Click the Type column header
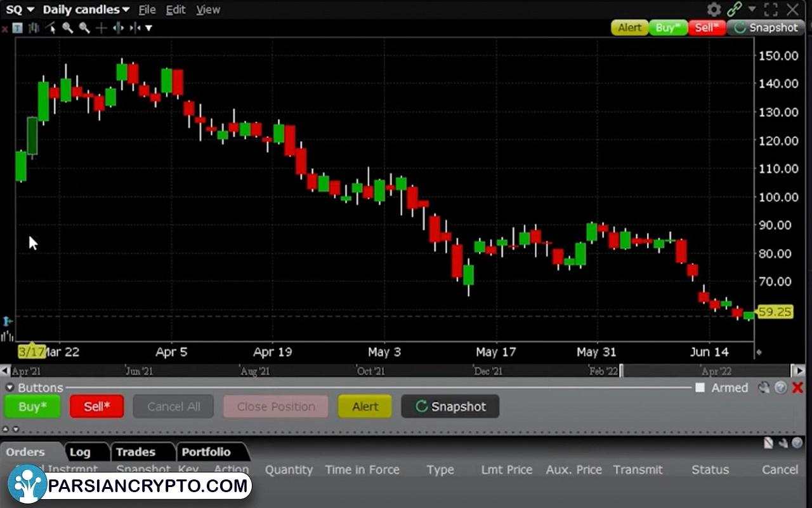Viewport: 812px width, 508px height. 440,470
